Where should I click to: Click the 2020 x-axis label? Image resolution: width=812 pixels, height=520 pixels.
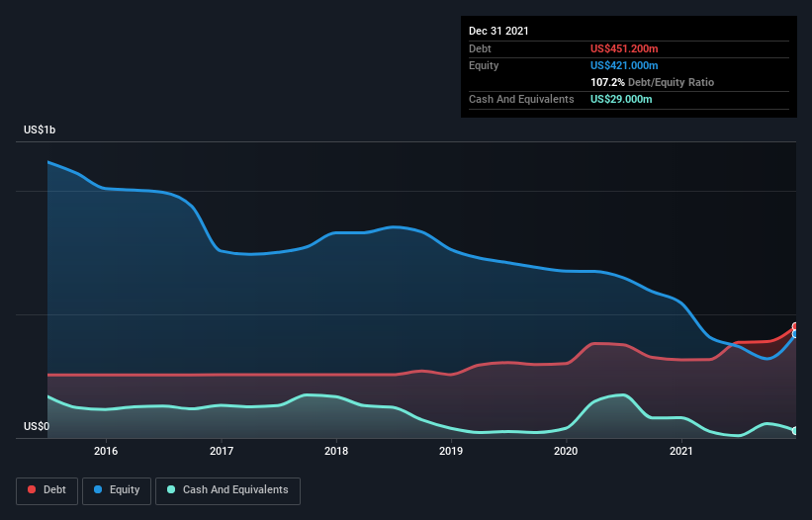pyautogui.click(x=566, y=451)
